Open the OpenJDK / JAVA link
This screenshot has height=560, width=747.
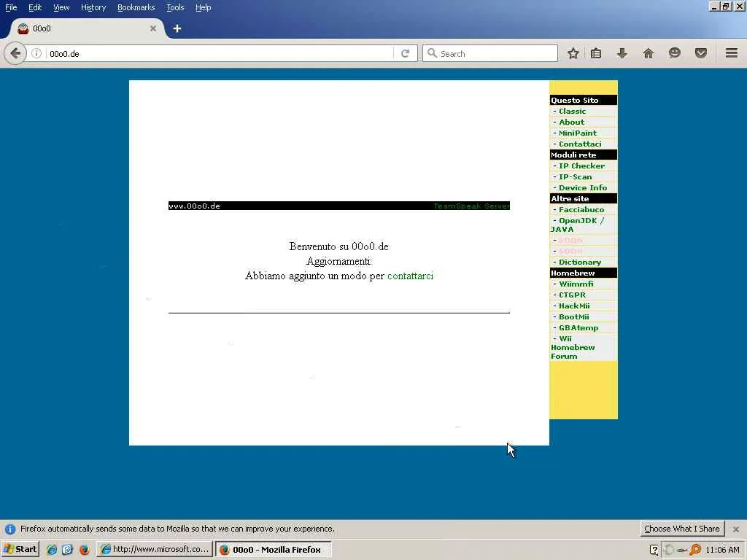pyautogui.click(x=578, y=225)
